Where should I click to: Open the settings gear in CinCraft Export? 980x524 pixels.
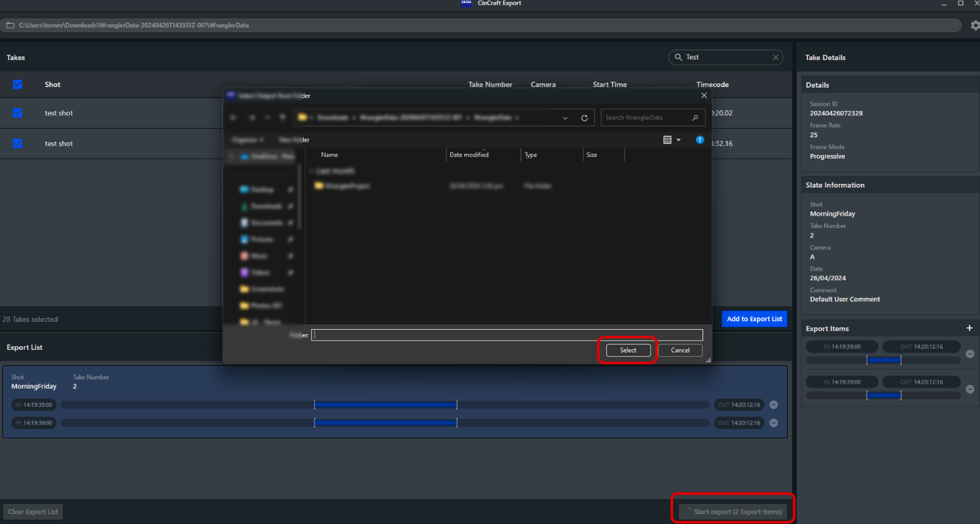click(x=975, y=25)
